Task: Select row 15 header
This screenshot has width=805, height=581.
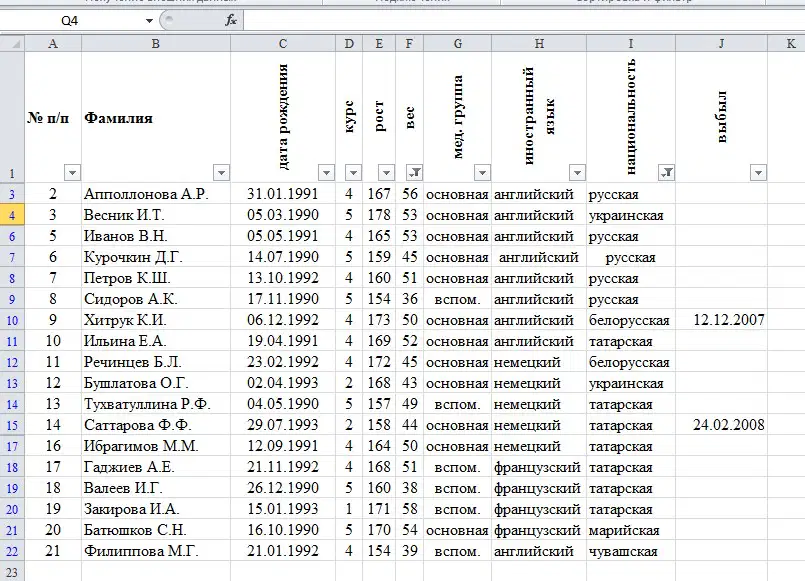Action: (x=12, y=425)
